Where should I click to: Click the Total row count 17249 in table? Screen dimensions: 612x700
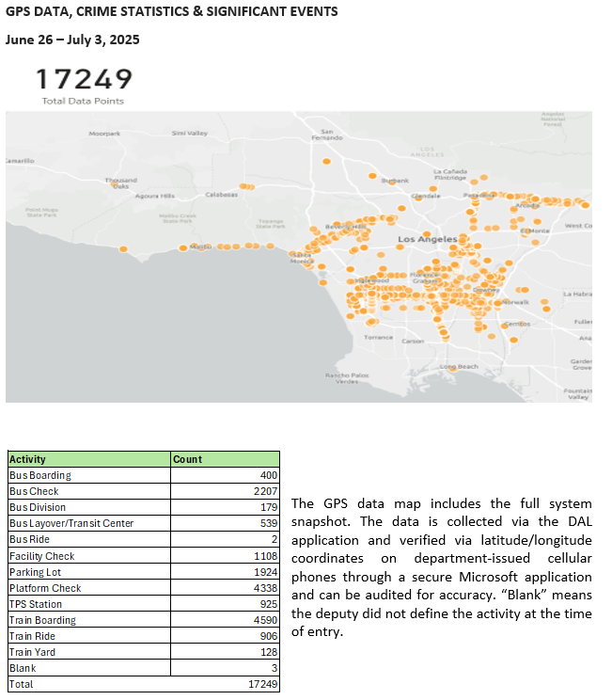[x=260, y=684]
